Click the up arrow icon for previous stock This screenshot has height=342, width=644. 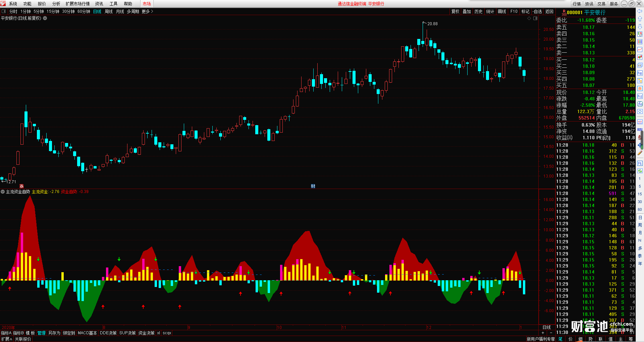click(640, 19)
